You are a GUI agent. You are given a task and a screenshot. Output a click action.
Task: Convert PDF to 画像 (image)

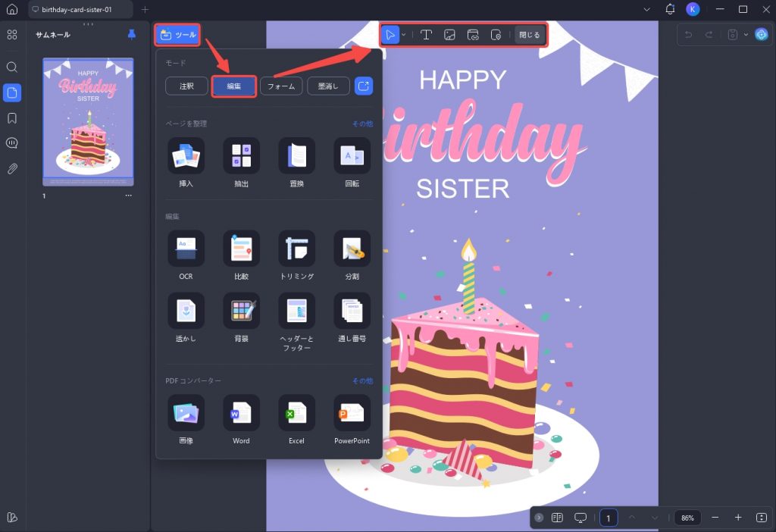coord(186,420)
